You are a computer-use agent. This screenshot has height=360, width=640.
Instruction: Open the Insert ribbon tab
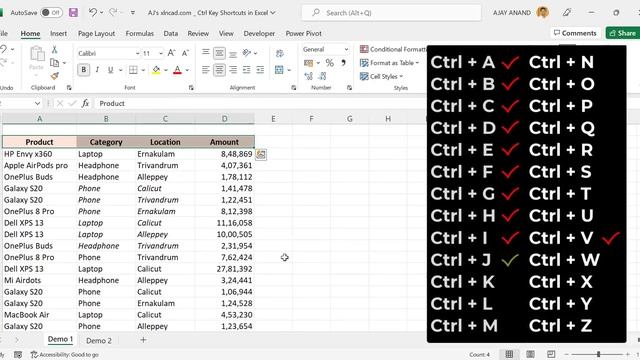click(x=58, y=33)
